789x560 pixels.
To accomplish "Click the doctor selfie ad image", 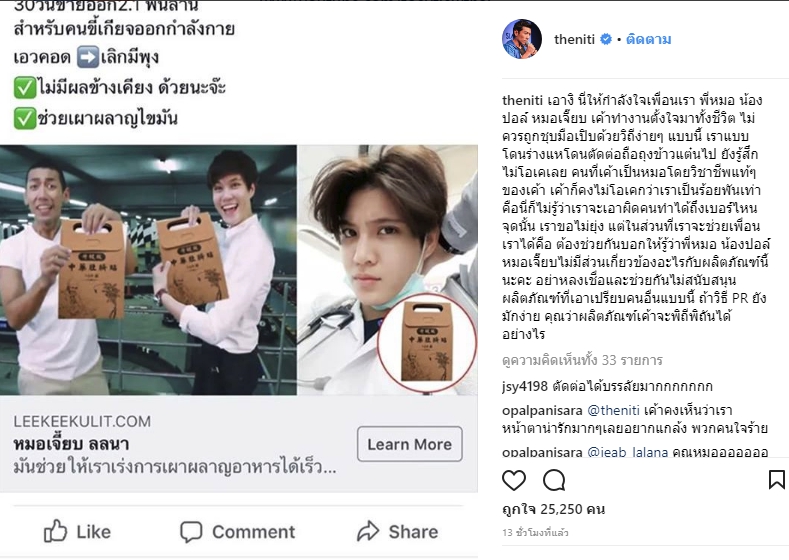I will click(x=387, y=270).
